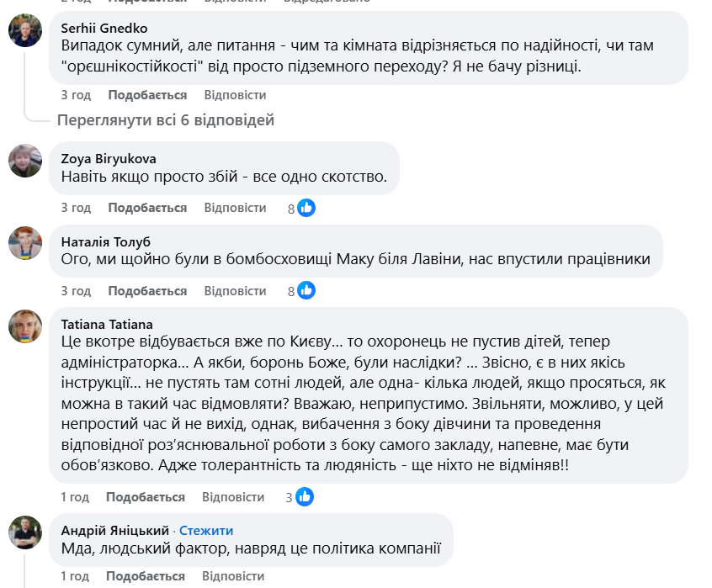Open Андрій Яніцький's profile avatar
Viewport: 712px width, 588px height.
click(25, 532)
